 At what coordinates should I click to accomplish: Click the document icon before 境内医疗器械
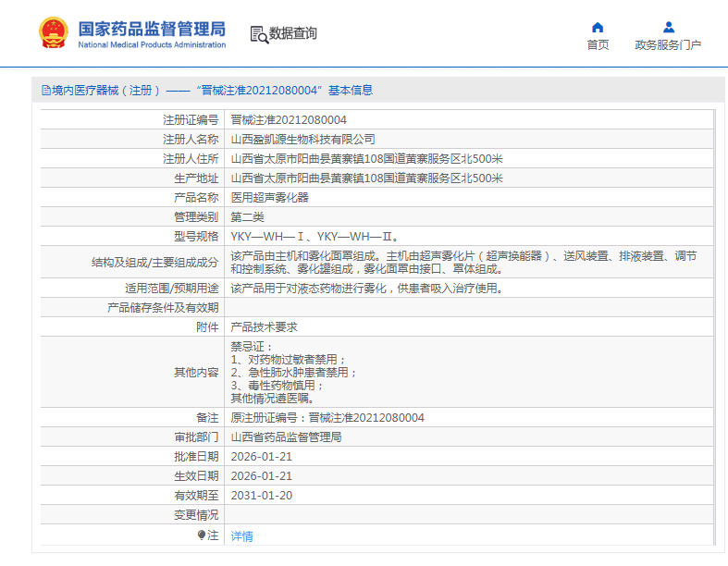(45, 91)
